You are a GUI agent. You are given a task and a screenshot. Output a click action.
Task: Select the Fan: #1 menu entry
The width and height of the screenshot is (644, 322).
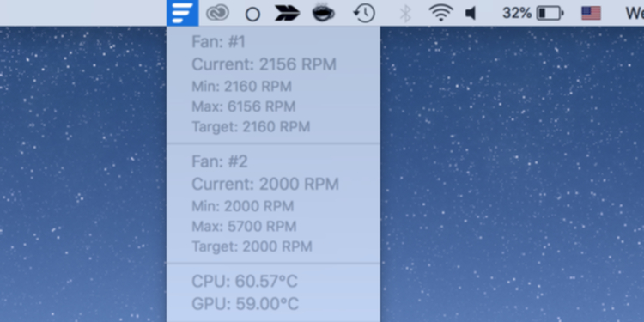(x=273, y=42)
